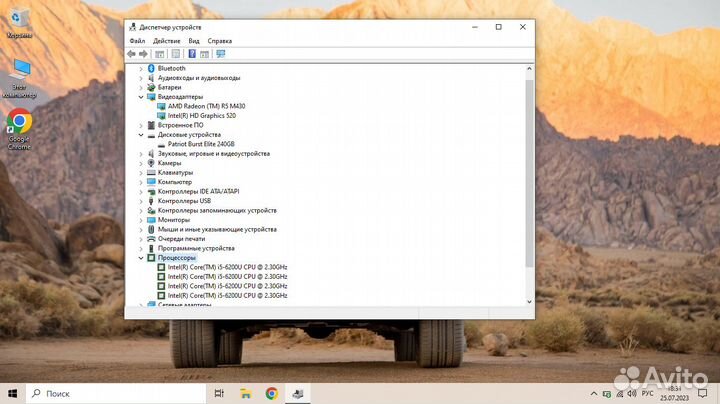Image resolution: width=720 pixels, height=404 pixels.
Task: Select Patriot Burst Elite 240GB disk
Action: (201, 144)
